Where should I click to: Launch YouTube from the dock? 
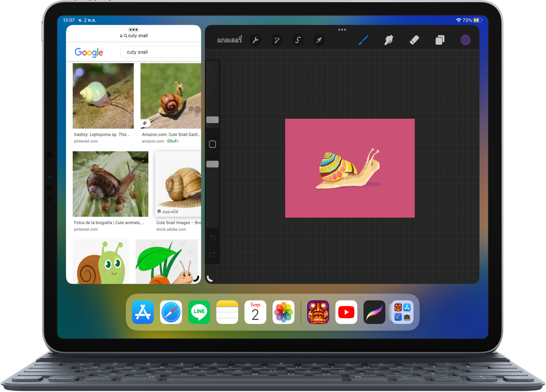tap(346, 312)
